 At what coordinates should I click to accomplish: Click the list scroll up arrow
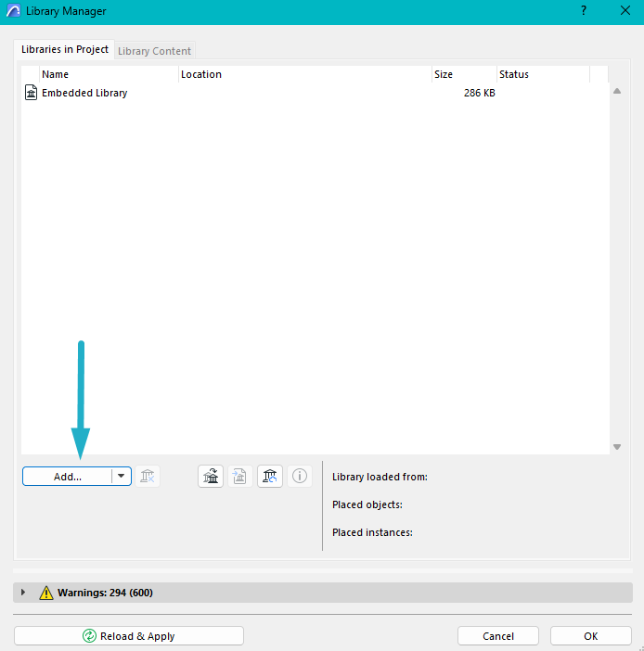(x=617, y=91)
